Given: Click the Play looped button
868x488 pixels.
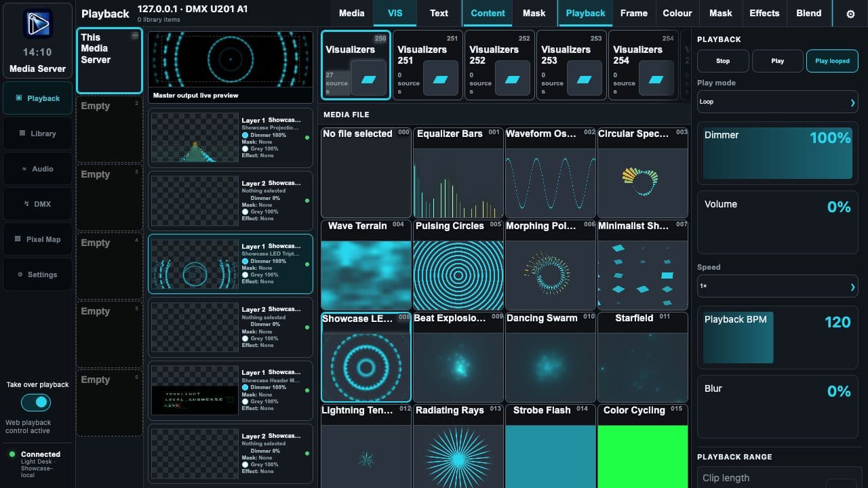Looking at the screenshot, I should point(832,61).
